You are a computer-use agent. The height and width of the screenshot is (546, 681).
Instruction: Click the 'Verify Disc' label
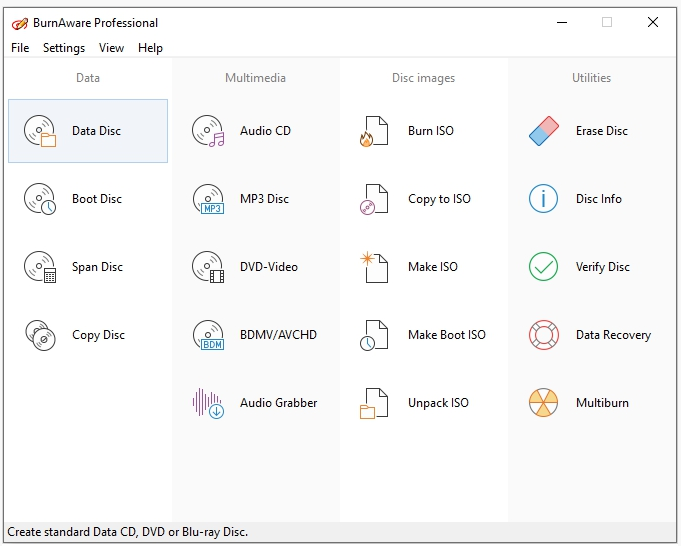(x=602, y=267)
